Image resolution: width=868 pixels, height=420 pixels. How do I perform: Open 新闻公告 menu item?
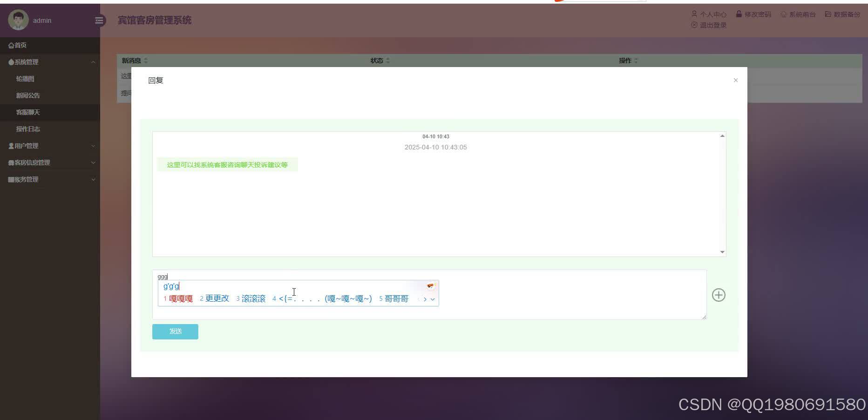pyautogui.click(x=50, y=95)
